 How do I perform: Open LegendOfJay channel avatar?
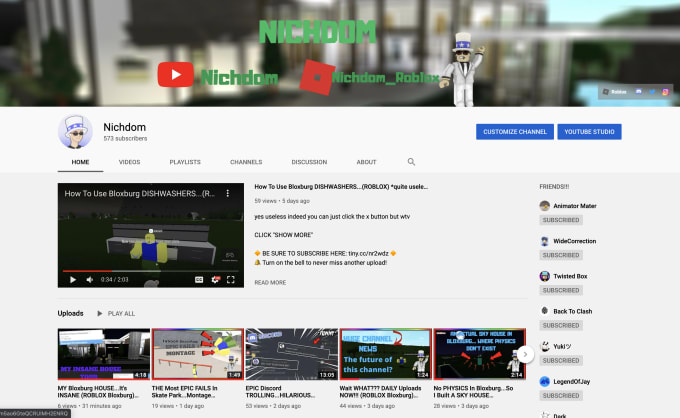coord(545,382)
